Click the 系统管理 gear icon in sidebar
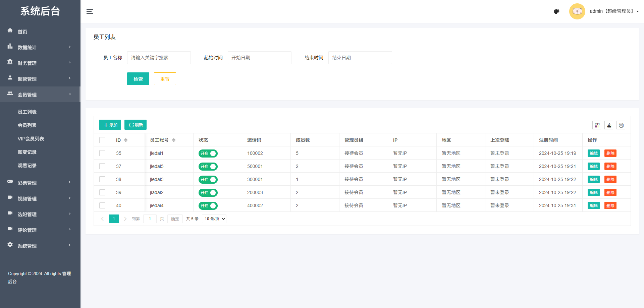The height and width of the screenshot is (308, 644). [10, 245]
